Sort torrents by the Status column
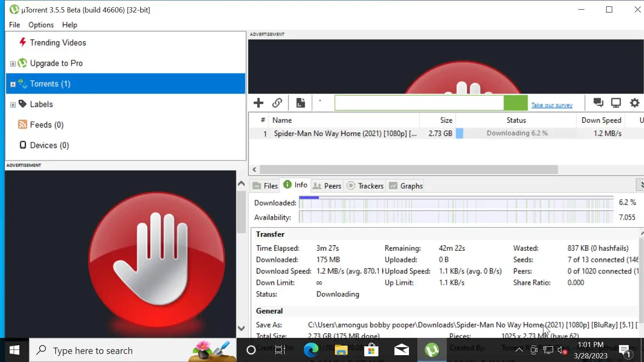Screen dimensions: 644x362 click(516, 120)
